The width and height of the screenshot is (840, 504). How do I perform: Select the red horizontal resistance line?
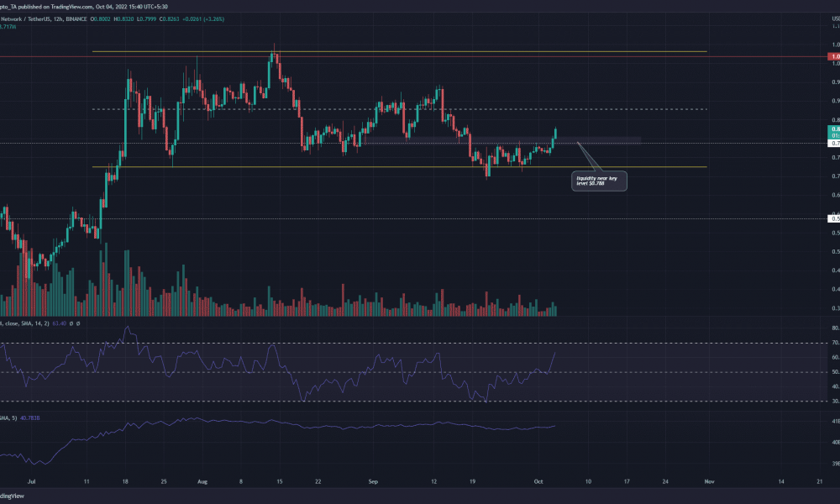[413, 56]
